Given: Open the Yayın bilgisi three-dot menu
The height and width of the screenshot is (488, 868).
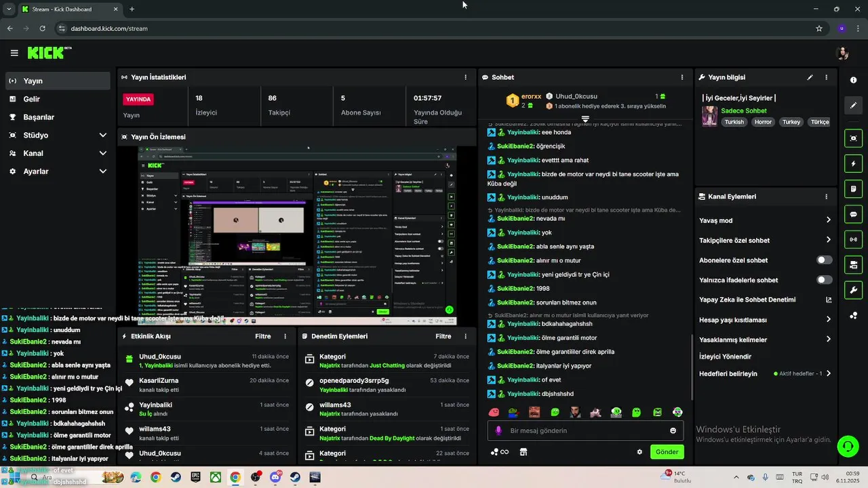Looking at the screenshot, I should 826,77.
